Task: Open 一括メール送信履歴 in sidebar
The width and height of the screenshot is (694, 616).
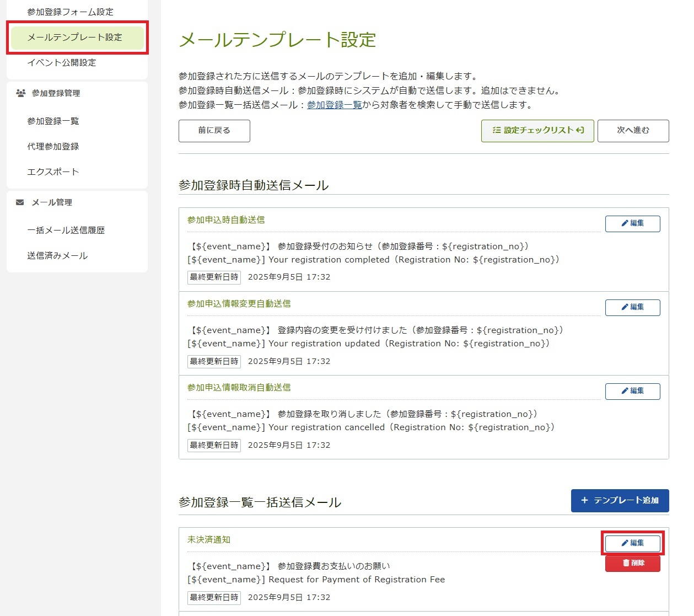Action: pyautogui.click(x=66, y=231)
